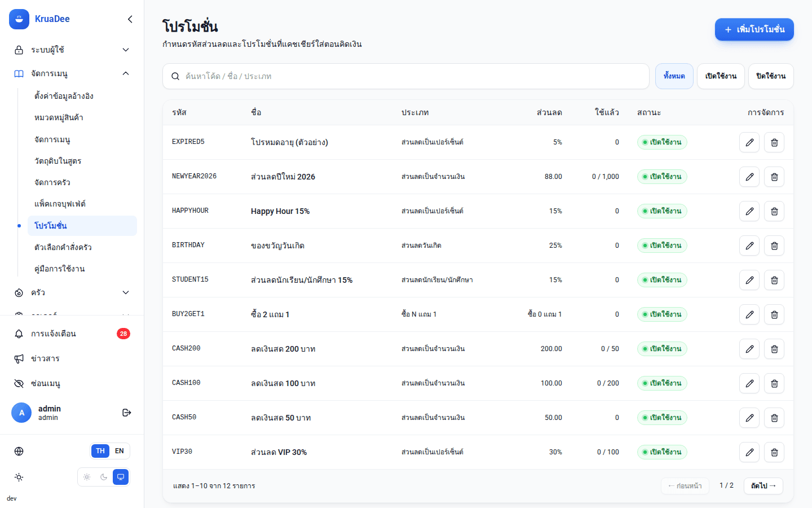Switch language to TH

click(x=100, y=451)
